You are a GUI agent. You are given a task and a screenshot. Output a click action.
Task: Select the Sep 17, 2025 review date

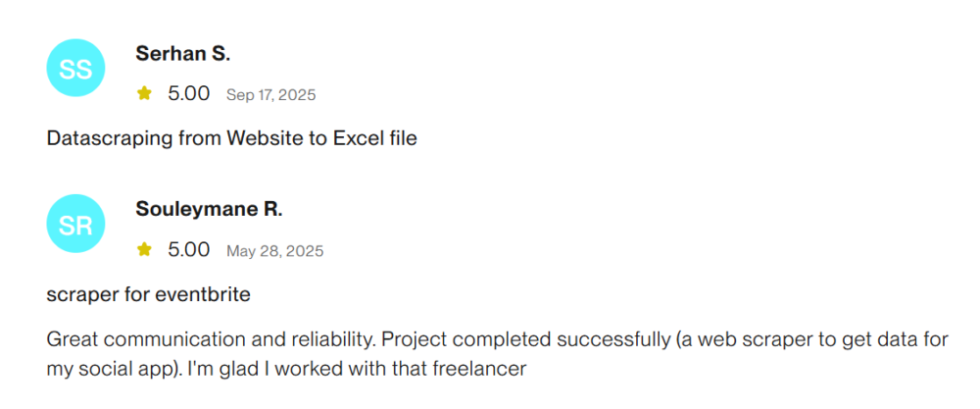click(x=270, y=95)
